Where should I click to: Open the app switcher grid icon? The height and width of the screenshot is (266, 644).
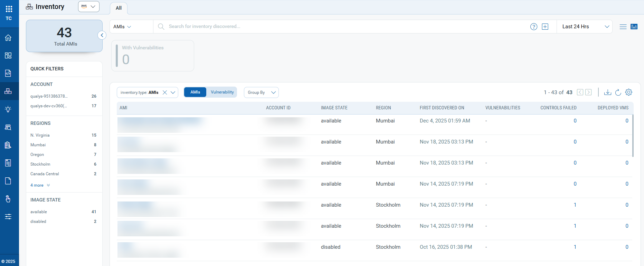9,9
